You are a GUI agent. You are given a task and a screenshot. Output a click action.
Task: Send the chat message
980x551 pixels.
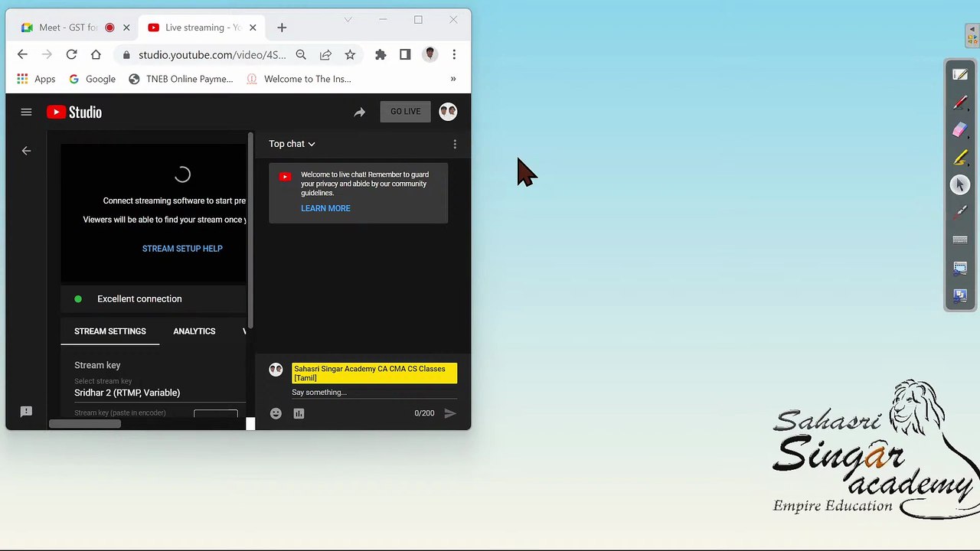[450, 413]
